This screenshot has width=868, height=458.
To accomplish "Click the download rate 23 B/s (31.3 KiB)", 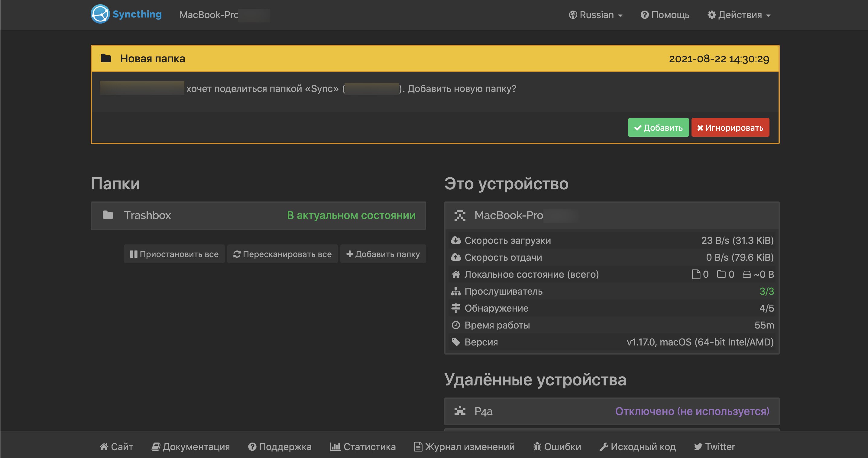I will pyautogui.click(x=737, y=240).
